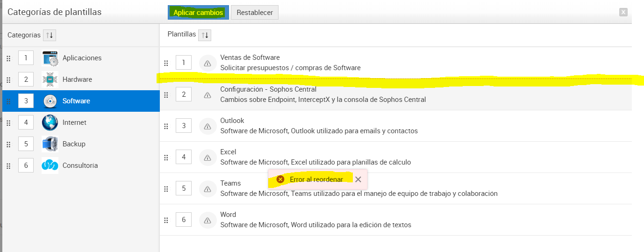
Task: Sort the Plantillas list with arrows button
Action: point(205,35)
